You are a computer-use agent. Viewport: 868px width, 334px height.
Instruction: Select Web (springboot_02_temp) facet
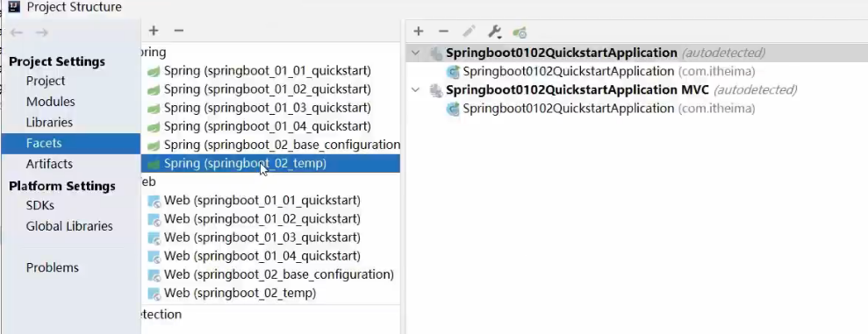click(x=240, y=293)
